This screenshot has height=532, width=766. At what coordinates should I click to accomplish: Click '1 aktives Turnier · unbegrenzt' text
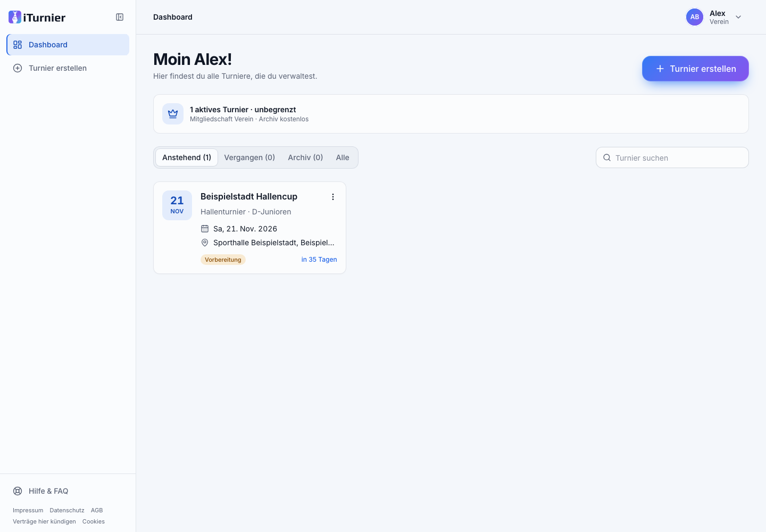[243, 110]
